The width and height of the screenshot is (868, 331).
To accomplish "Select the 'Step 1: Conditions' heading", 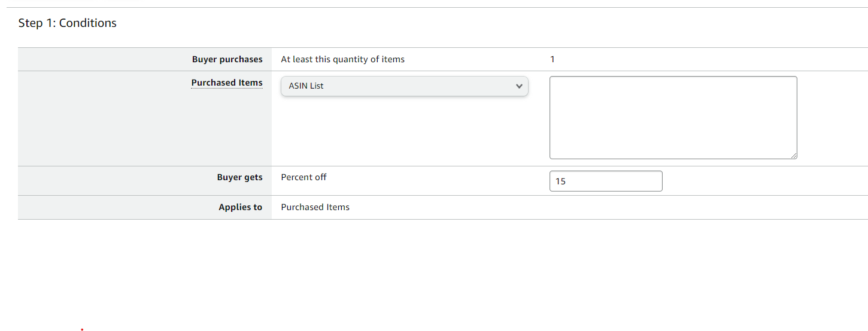I will pyautogui.click(x=68, y=23).
